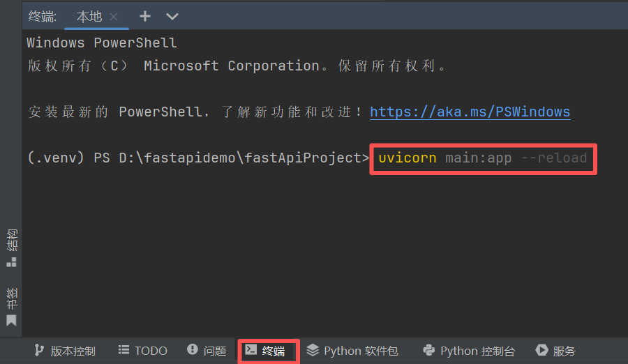This screenshot has height=364, width=628.
Task: Expand the terminal options chevron dropdown
Action: click(172, 17)
